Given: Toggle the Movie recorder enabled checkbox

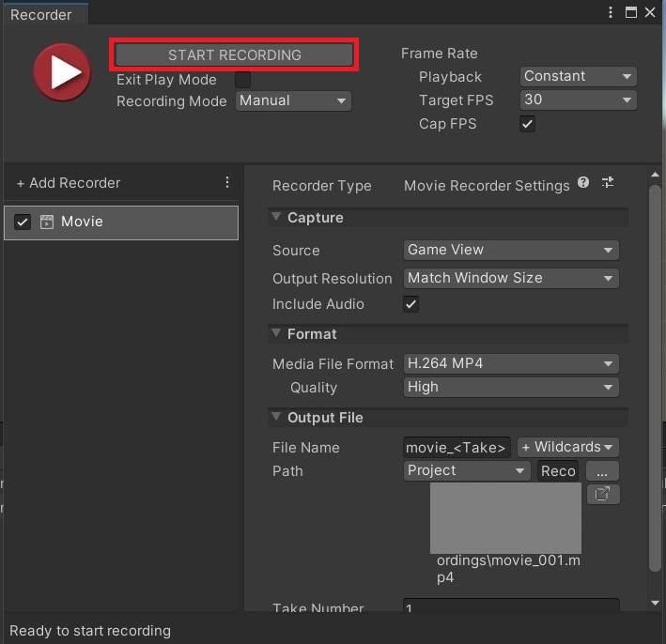Looking at the screenshot, I should tap(23, 222).
